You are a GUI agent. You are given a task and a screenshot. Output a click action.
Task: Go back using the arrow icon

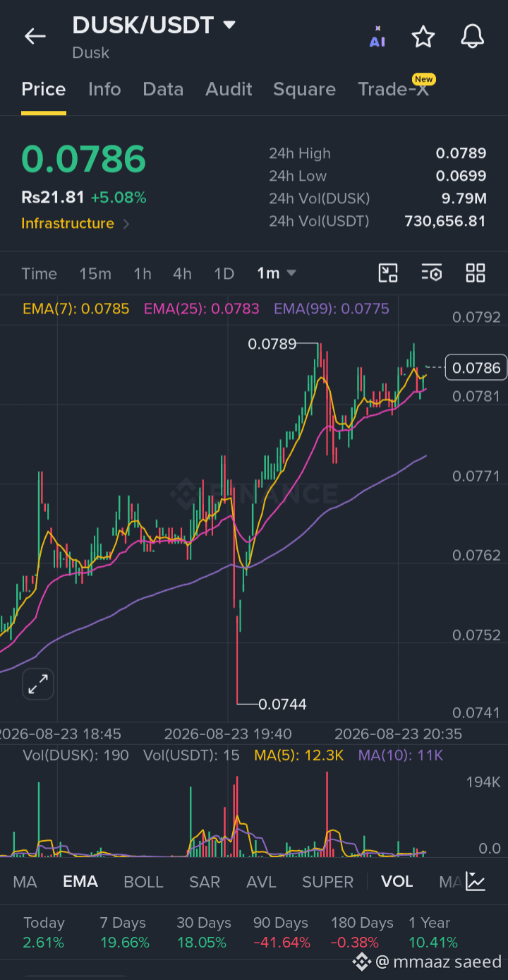click(x=35, y=37)
